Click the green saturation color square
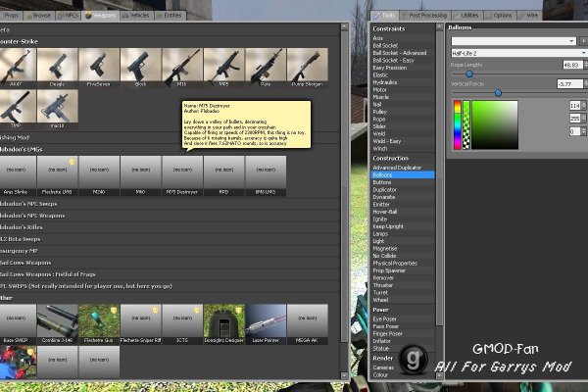The height and width of the screenshot is (392, 588). click(x=495, y=124)
